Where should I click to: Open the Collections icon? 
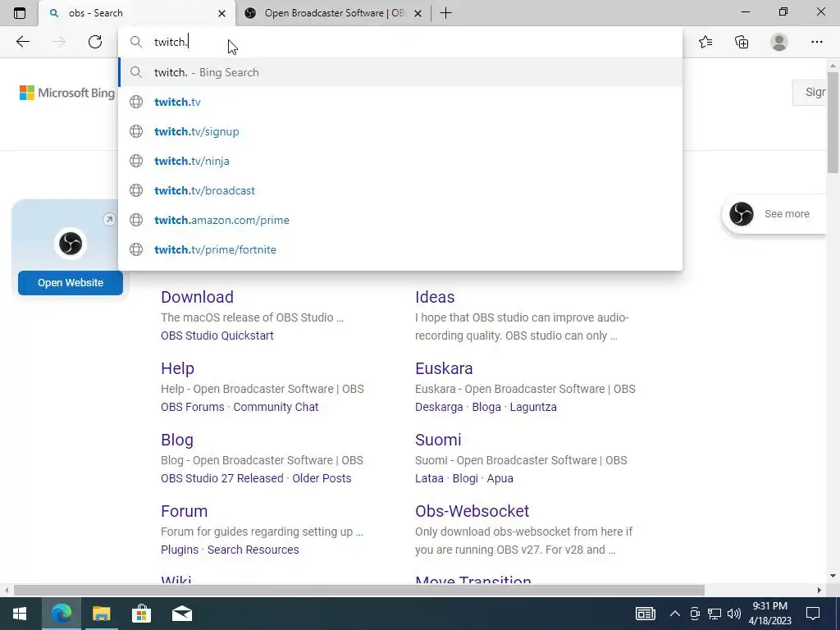click(x=742, y=42)
